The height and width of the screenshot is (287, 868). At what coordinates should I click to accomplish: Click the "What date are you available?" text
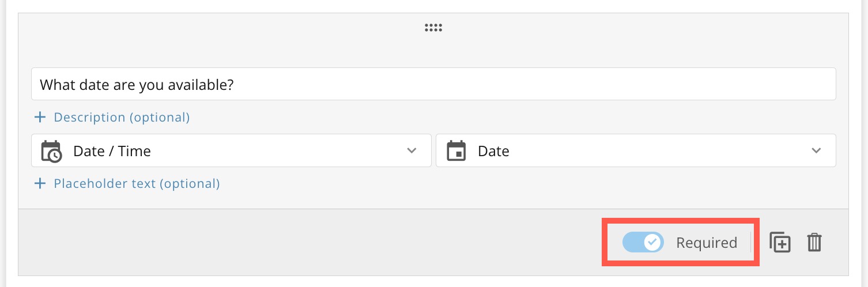[136, 85]
